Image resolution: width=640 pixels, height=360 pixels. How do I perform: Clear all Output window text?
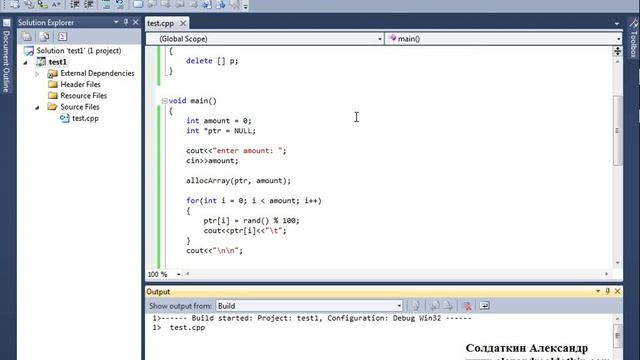click(468, 306)
